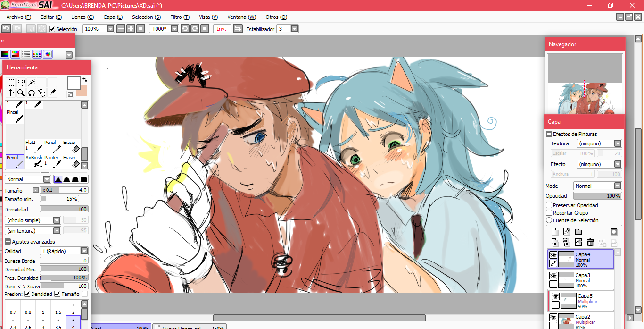Open the Estabilizador value dropdown
Viewport: 644px width, 329px height.
click(x=295, y=29)
